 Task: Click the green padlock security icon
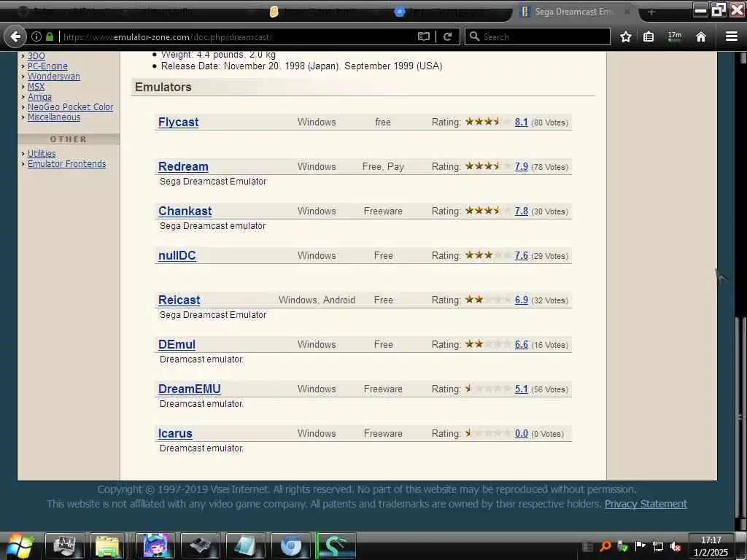pyautogui.click(x=50, y=36)
